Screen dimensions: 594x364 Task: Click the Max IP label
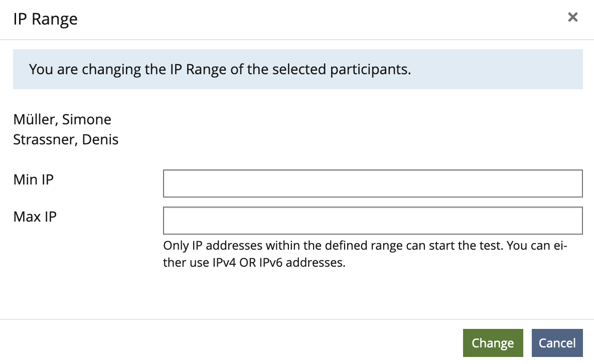pyautogui.click(x=34, y=217)
